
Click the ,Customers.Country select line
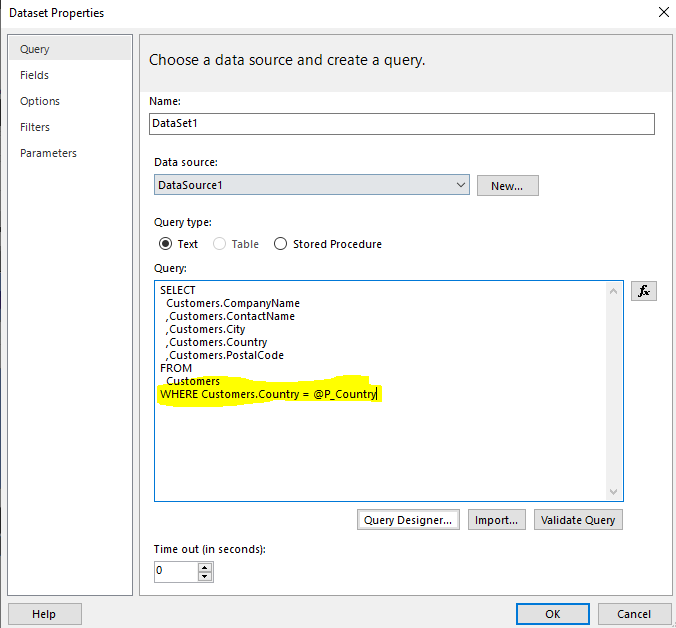[x=216, y=342]
